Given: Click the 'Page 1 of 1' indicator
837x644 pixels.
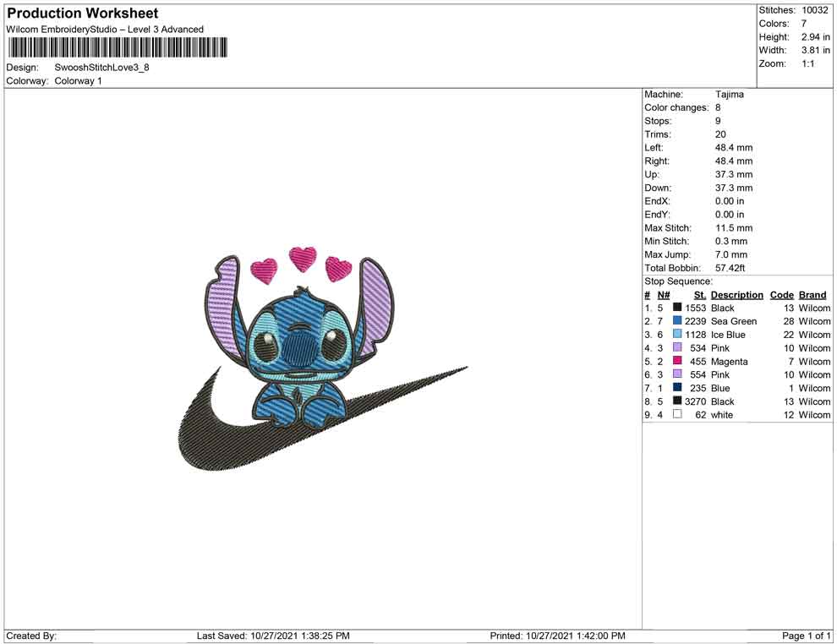Looking at the screenshot, I should (806, 636).
